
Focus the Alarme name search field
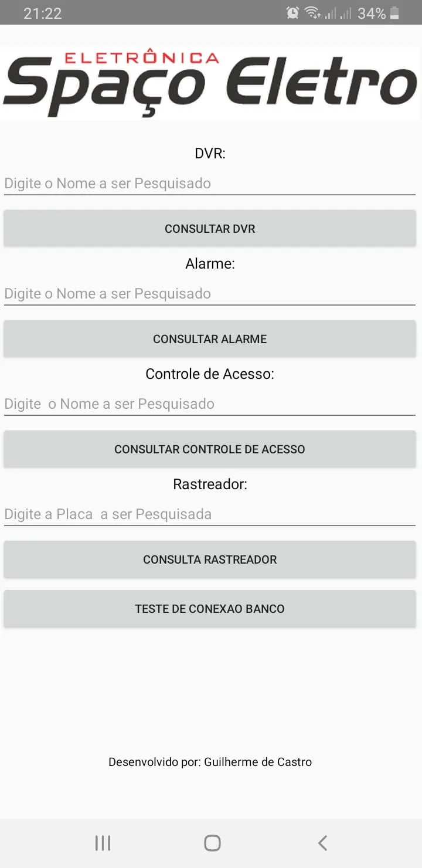(x=209, y=294)
